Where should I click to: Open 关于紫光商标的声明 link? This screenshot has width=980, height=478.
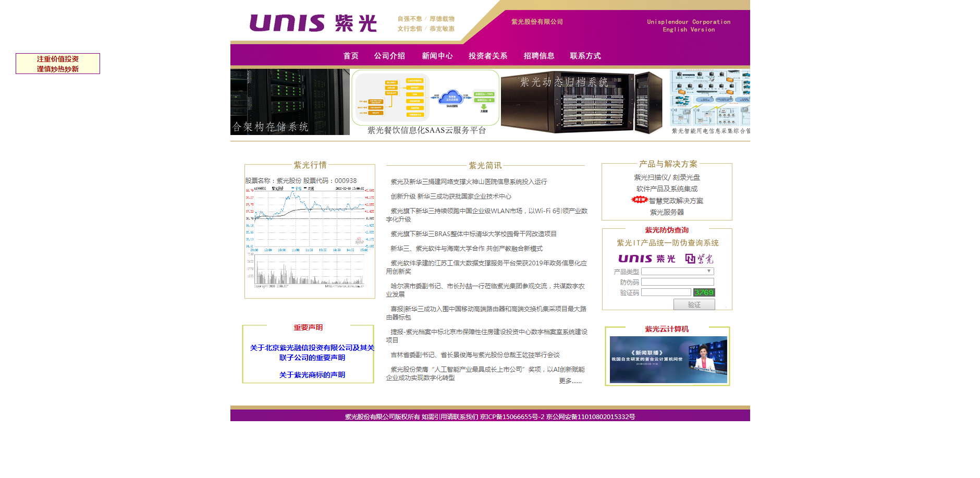[312, 375]
